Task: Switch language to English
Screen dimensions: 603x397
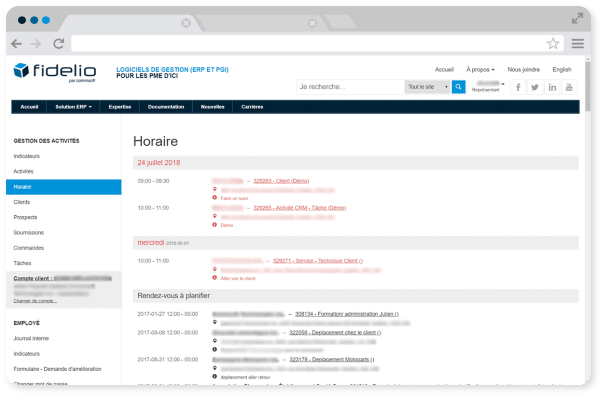Action: point(562,70)
